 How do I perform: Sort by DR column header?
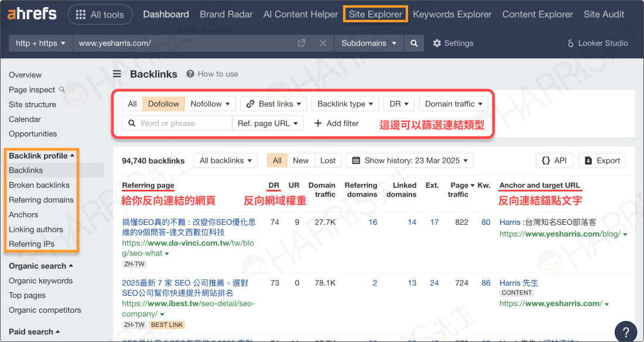[274, 186]
